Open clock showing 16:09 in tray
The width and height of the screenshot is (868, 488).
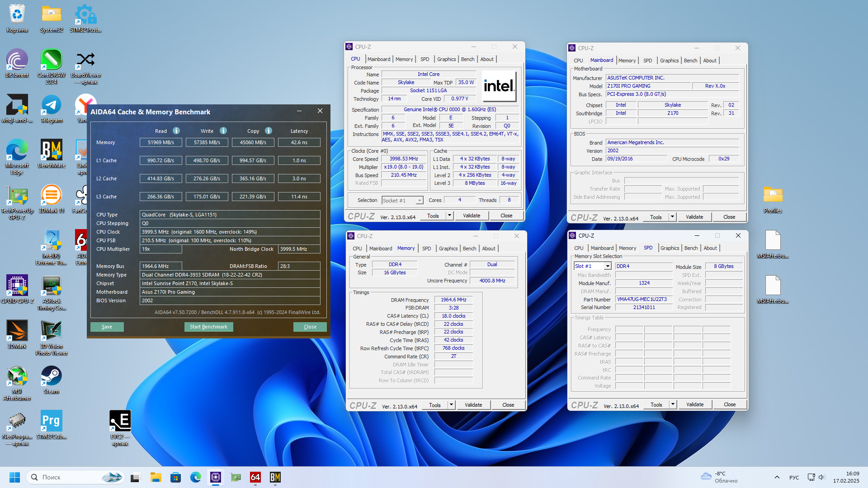pyautogui.click(x=846, y=477)
